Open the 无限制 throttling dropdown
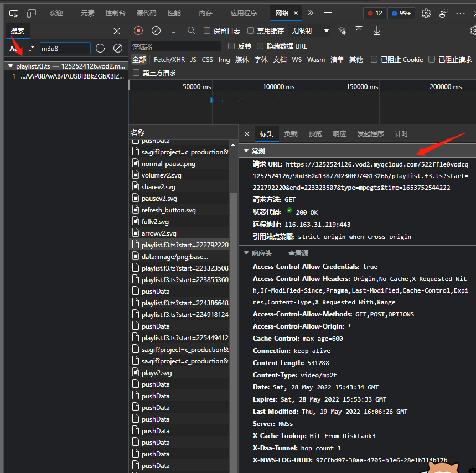Image resolution: width=476 pixels, height=473 pixels. point(310,31)
